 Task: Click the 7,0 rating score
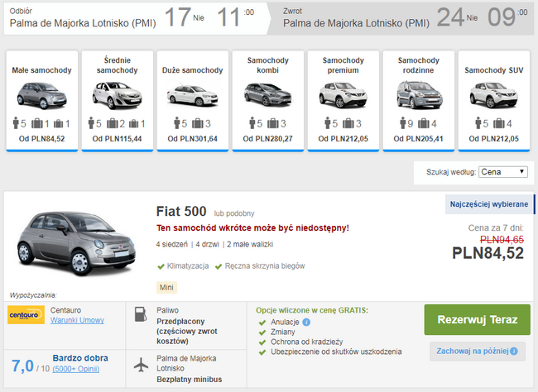point(22,366)
